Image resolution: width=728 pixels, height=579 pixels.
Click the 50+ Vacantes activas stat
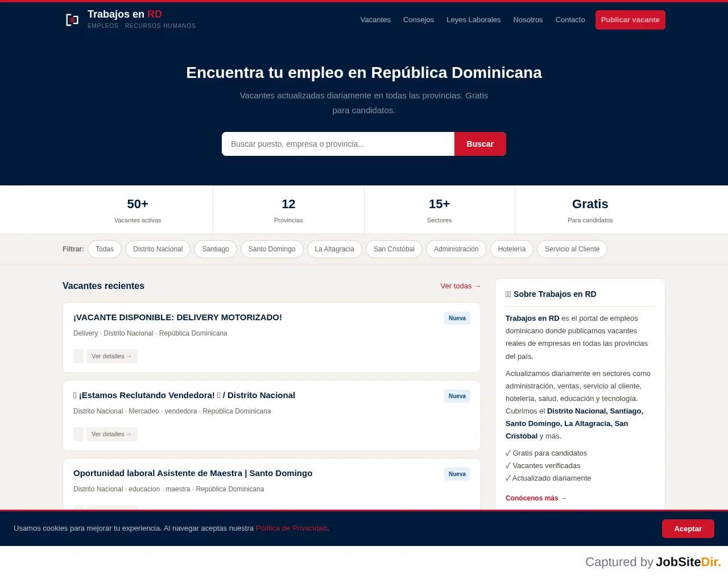coord(138,210)
